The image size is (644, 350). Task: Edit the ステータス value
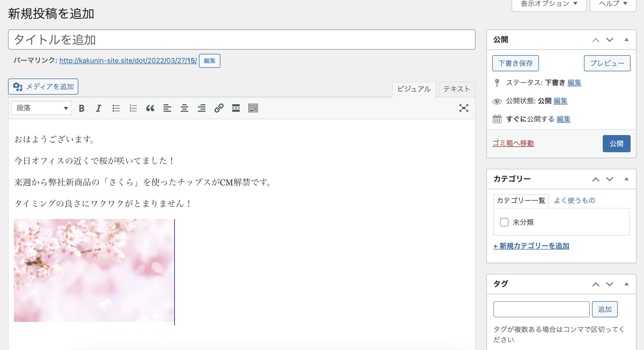574,83
